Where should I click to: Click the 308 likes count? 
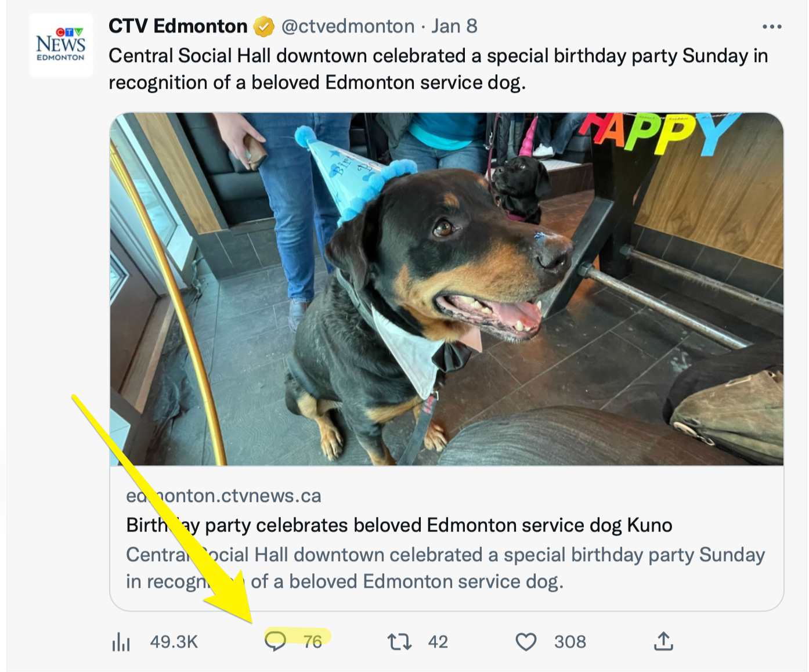(569, 642)
